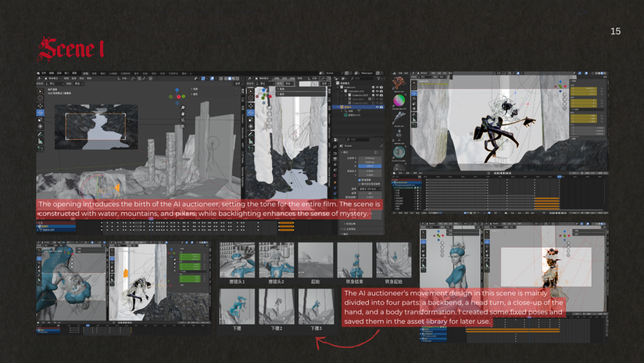644x363 pixels.
Task: Select the Scale tool in top-left viewport
Action: [41, 120]
